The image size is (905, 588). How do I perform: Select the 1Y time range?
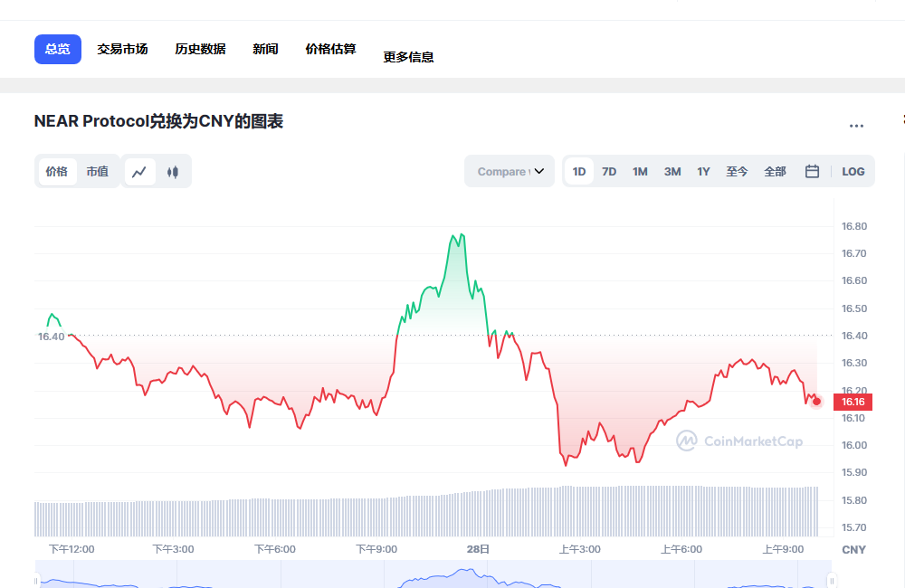click(x=703, y=171)
